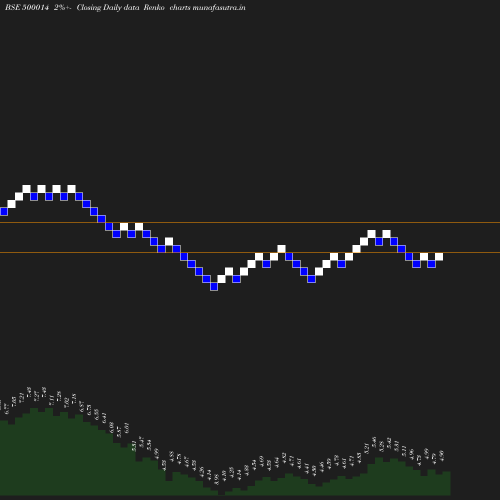Select the rightmost white Renko brick

tap(439, 257)
